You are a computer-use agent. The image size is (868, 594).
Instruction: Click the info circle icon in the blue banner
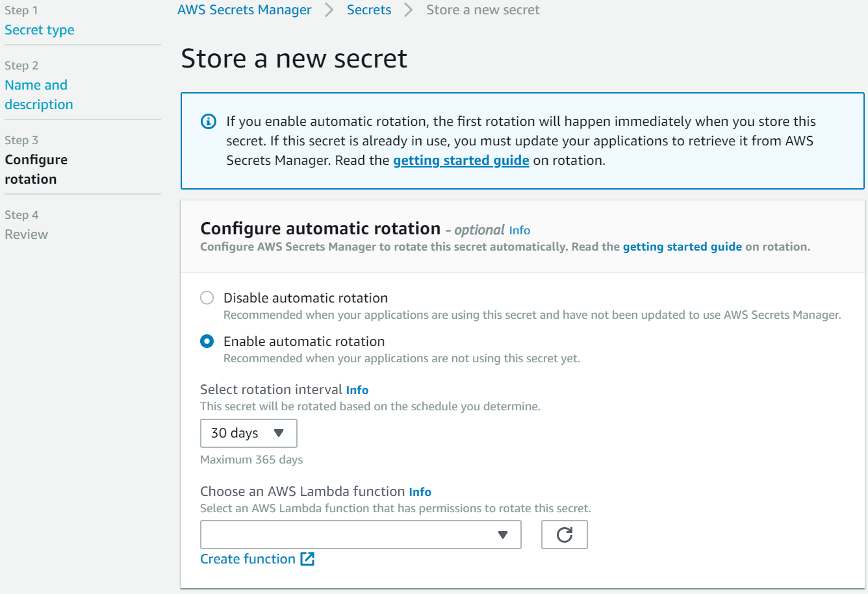[x=209, y=121]
